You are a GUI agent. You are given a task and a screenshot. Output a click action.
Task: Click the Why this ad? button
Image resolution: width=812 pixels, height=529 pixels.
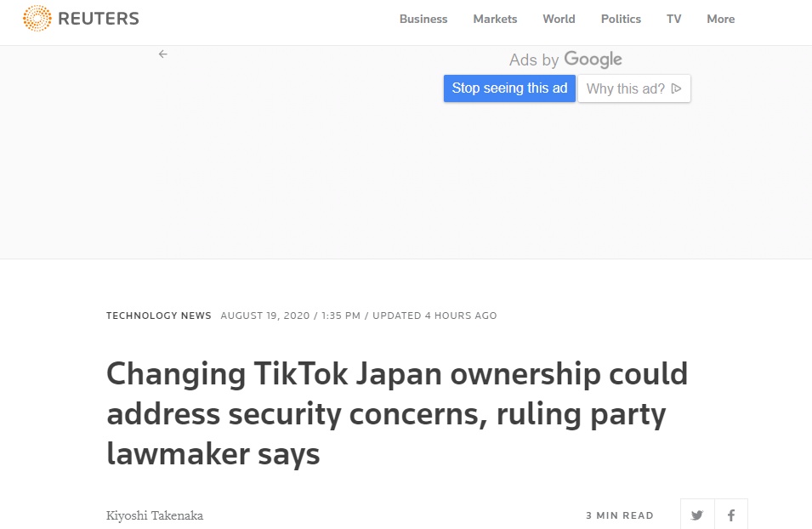629,88
